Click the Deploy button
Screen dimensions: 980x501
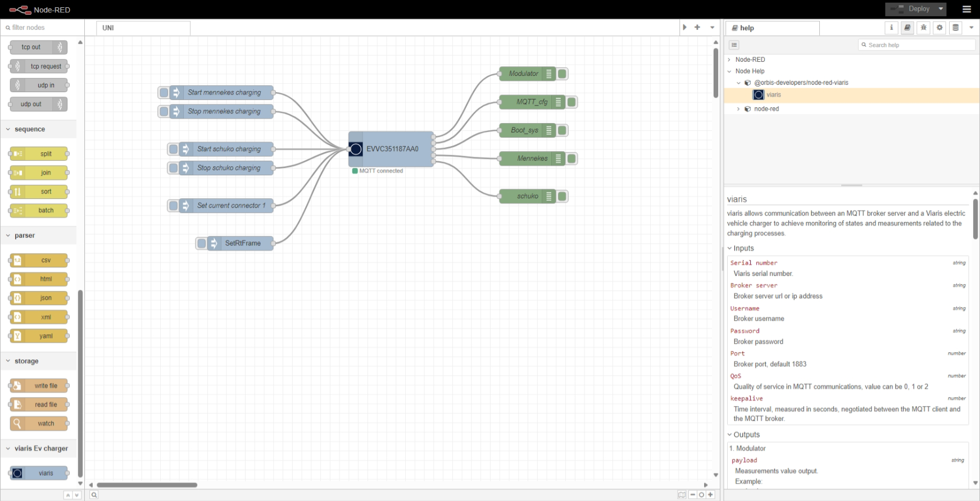911,9
